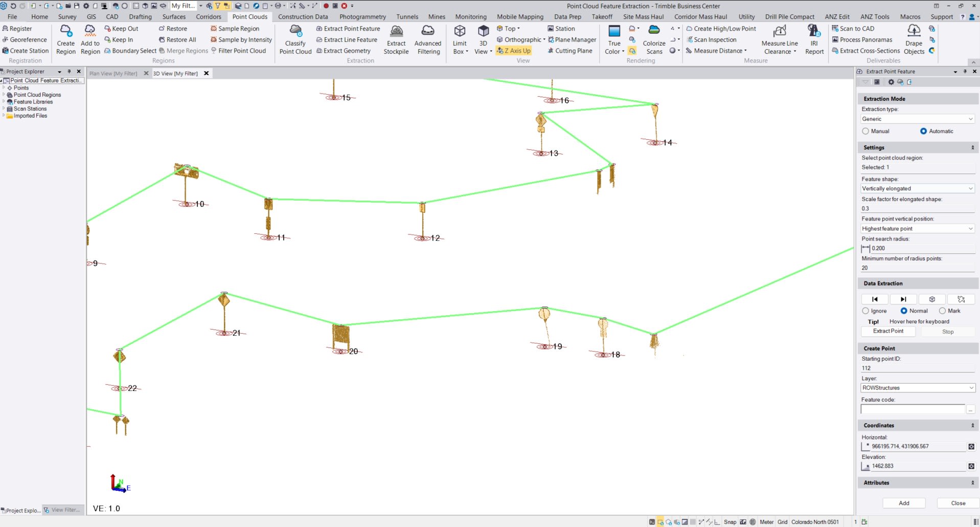Viewport: 980px width, 527px height.
Task: Click the Keep Out region command
Action: pos(121,29)
